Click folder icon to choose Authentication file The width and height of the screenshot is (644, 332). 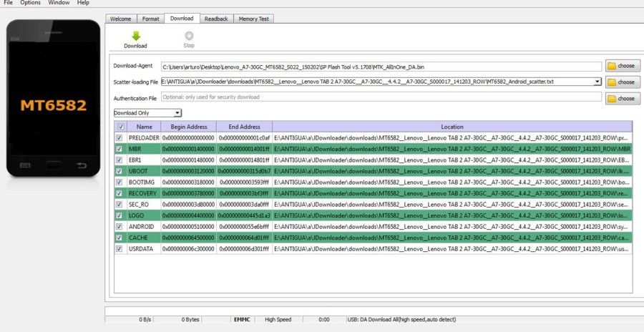point(612,99)
